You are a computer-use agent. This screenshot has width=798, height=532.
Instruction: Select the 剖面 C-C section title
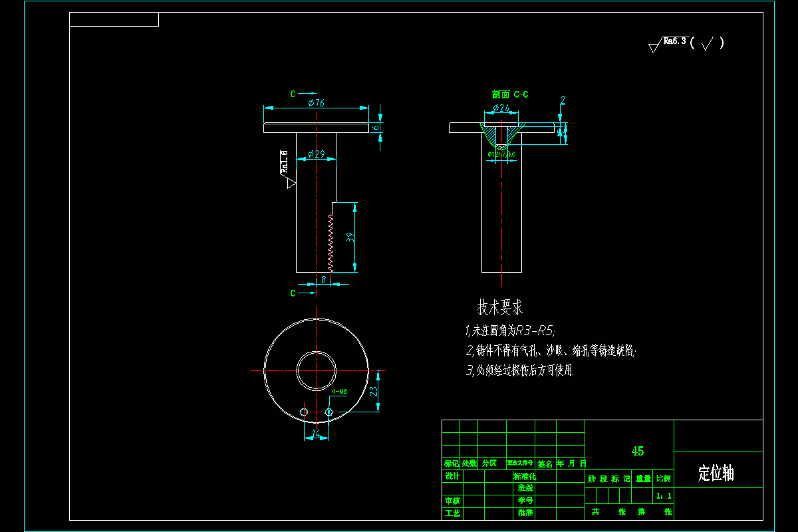(x=510, y=94)
